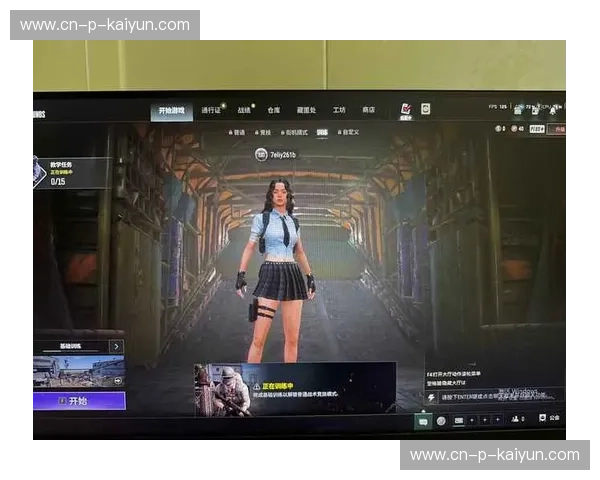Click the lightning quick-chat icon
This screenshot has height=480, width=600.
431,398
